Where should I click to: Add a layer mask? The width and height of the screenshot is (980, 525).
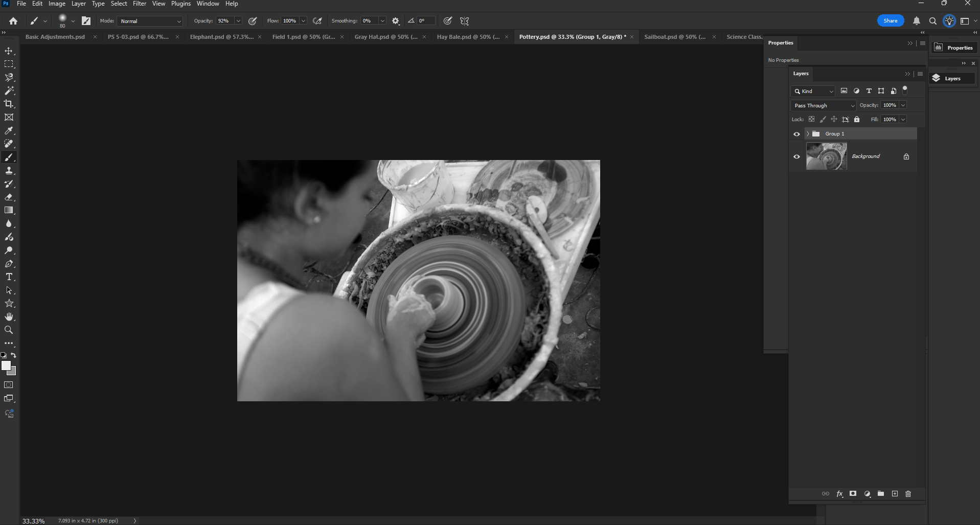[x=853, y=494]
